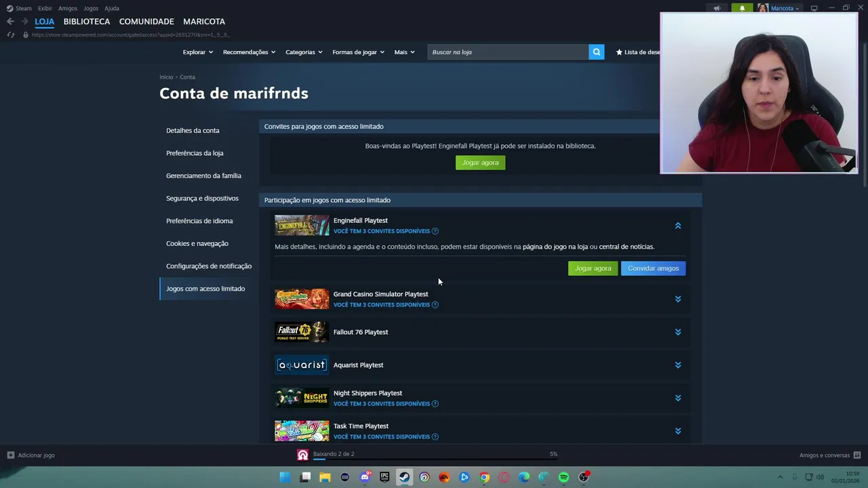This screenshot has width=868, height=488.
Task: Click Jogar agora under Boas-vindas message
Action: 480,163
